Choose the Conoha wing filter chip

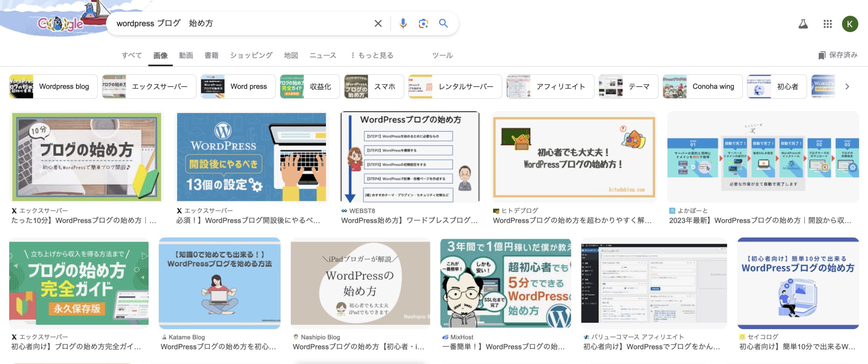pyautogui.click(x=703, y=86)
